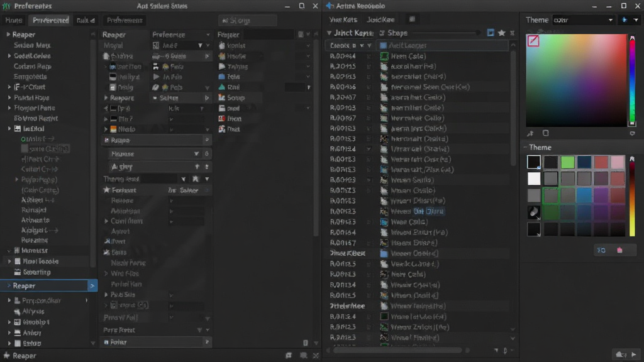Click the Artist list horizontal scrollbar
644x362 pixels.
click(397, 350)
